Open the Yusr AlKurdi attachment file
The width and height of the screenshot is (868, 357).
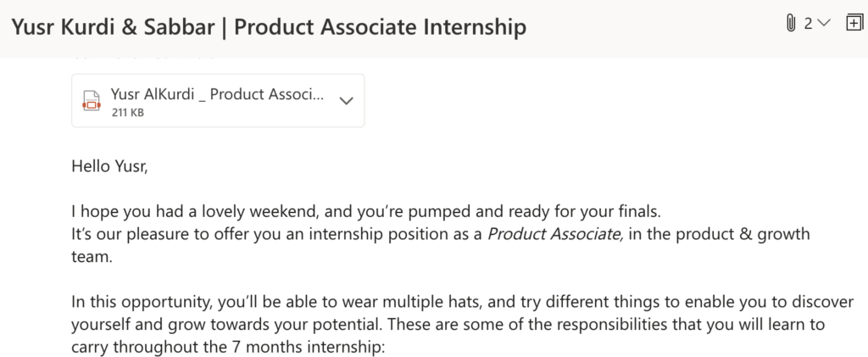point(217,94)
